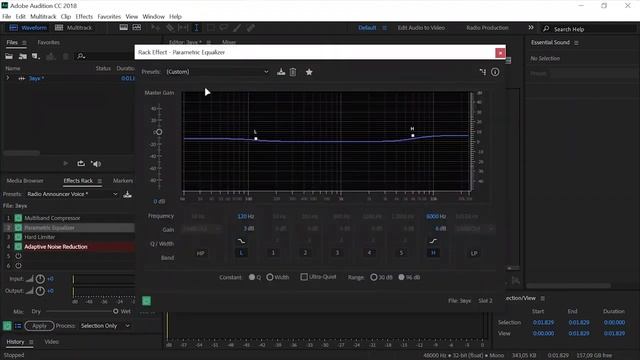Screen dimensions: 640x360
Task: Select the Razor tool in toolbar
Action: (x=170, y=27)
